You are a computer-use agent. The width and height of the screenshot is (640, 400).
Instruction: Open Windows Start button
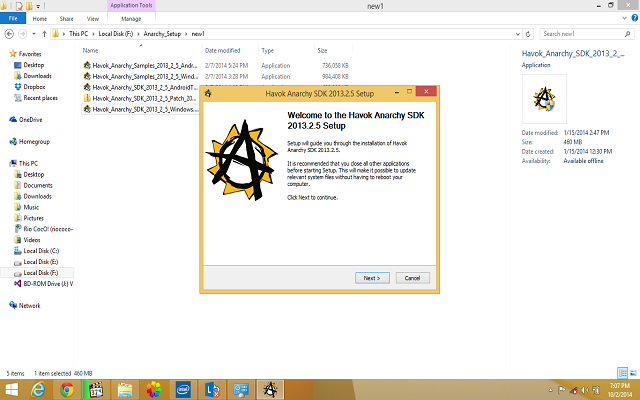click(x=11, y=390)
